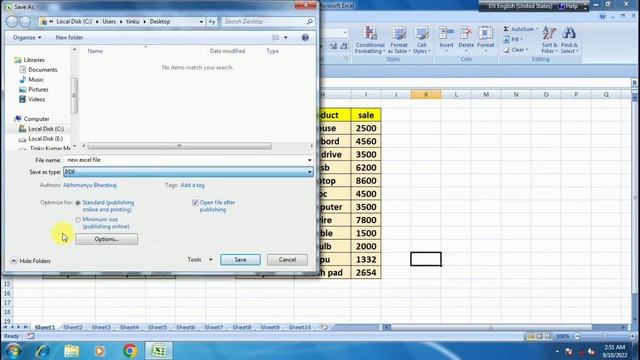This screenshot has height=360, width=640.
Task: Sort by Date modified column header
Action: (x=227, y=51)
